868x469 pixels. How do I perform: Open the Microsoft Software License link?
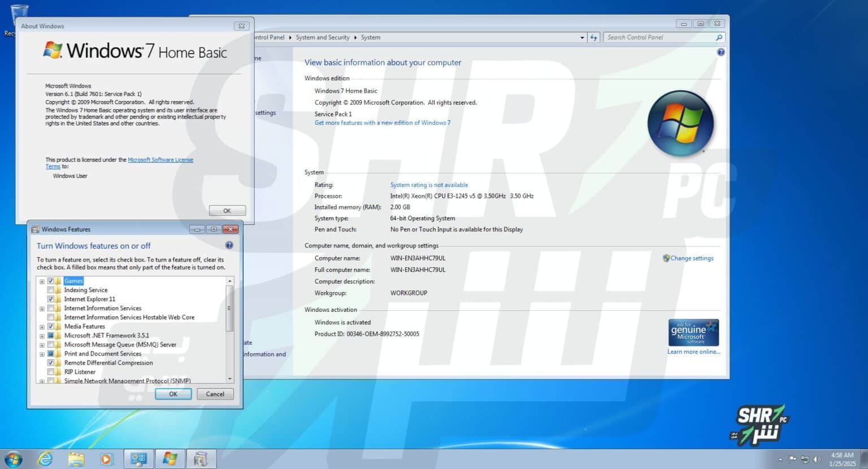(160, 160)
